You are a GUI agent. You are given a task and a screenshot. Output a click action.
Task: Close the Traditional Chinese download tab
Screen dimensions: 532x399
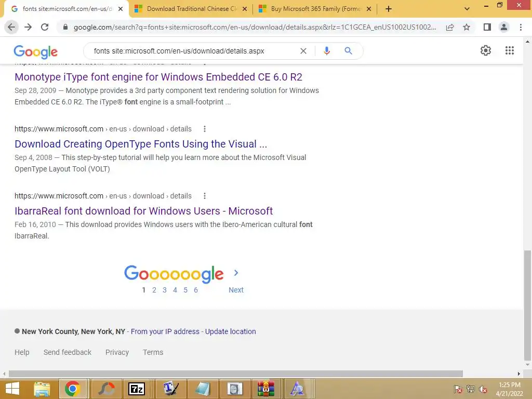tap(245, 9)
